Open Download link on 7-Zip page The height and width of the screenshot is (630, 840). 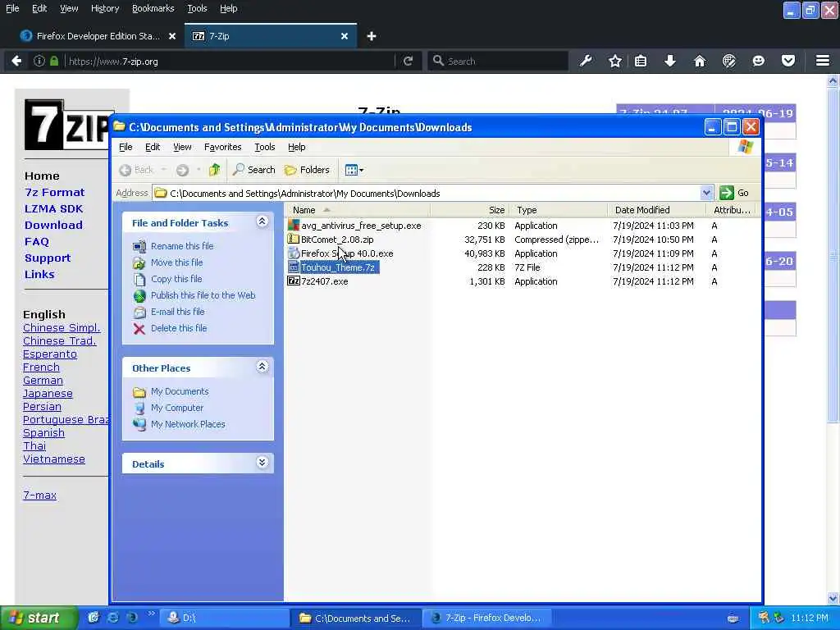click(x=53, y=225)
